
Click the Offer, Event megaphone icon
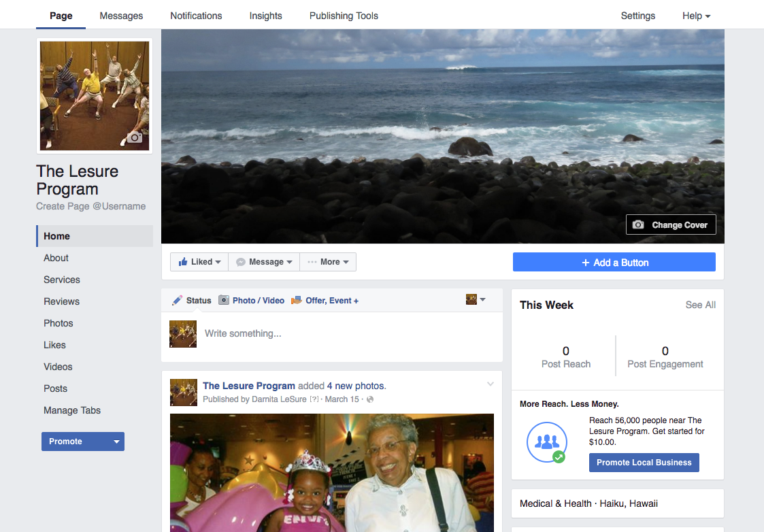(296, 300)
